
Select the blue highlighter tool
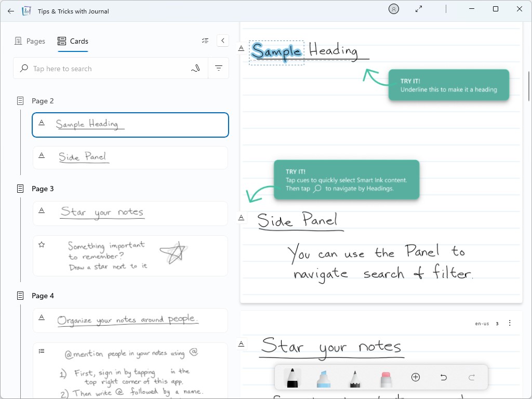323,378
